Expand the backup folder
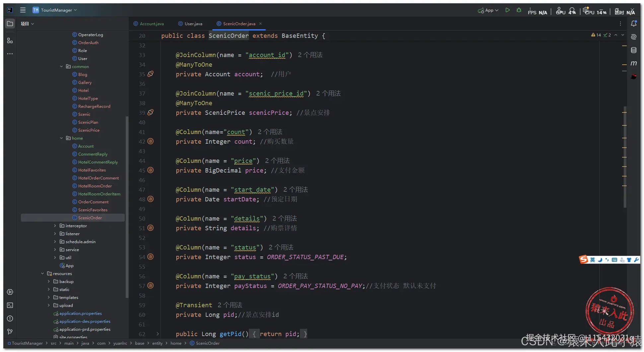Screen dimensions: 644x352 (49, 282)
